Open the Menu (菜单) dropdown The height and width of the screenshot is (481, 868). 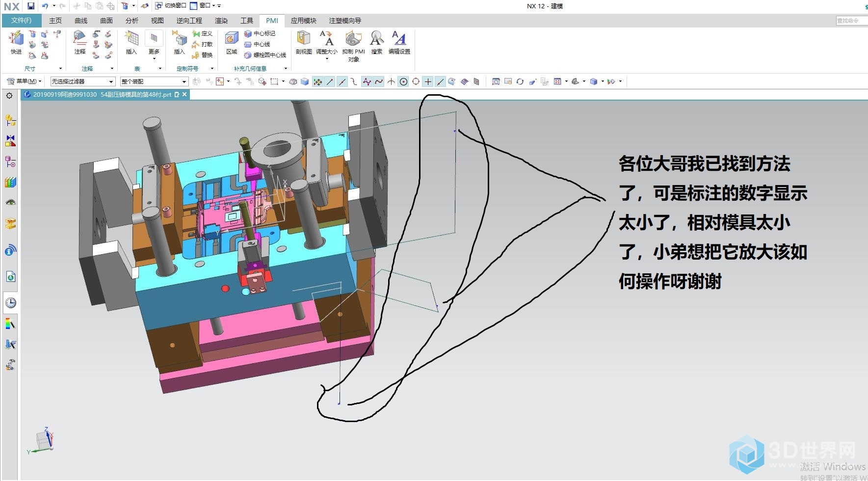24,81
